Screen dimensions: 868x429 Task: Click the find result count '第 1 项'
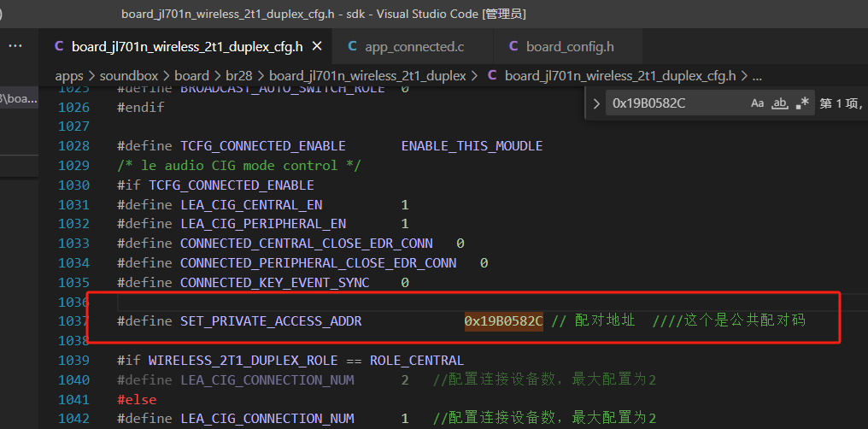841,103
